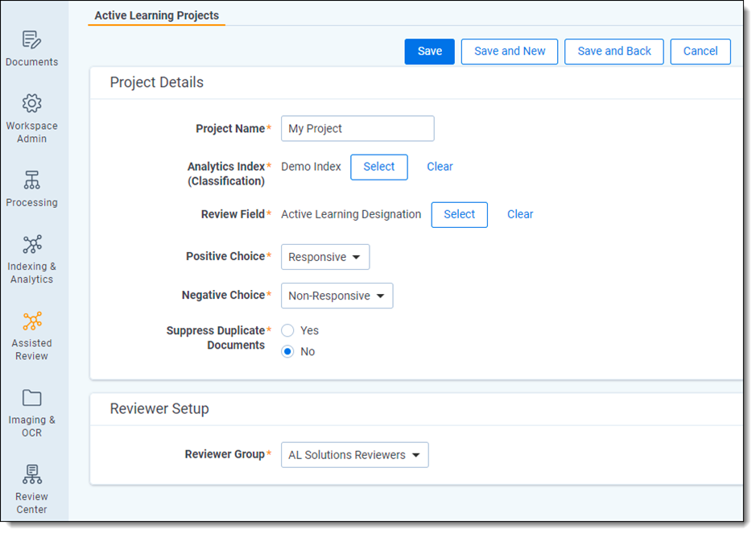Image resolution: width=756 pixels, height=534 pixels.
Task: Open the Negative Choice dropdown
Action: (x=337, y=295)
